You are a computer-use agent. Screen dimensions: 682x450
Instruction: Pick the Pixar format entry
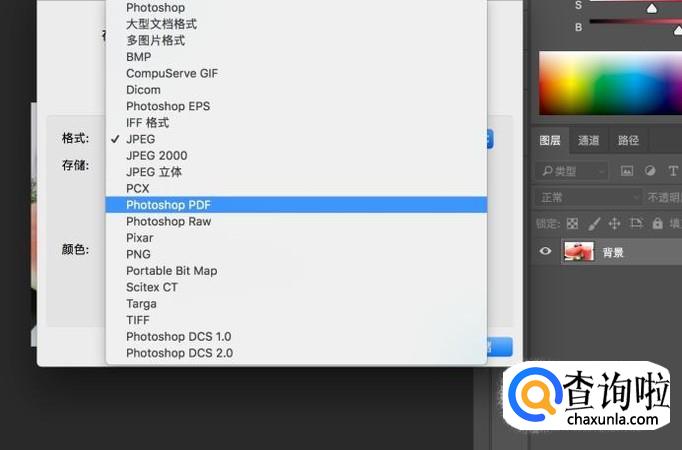click(x=296, y=238)
